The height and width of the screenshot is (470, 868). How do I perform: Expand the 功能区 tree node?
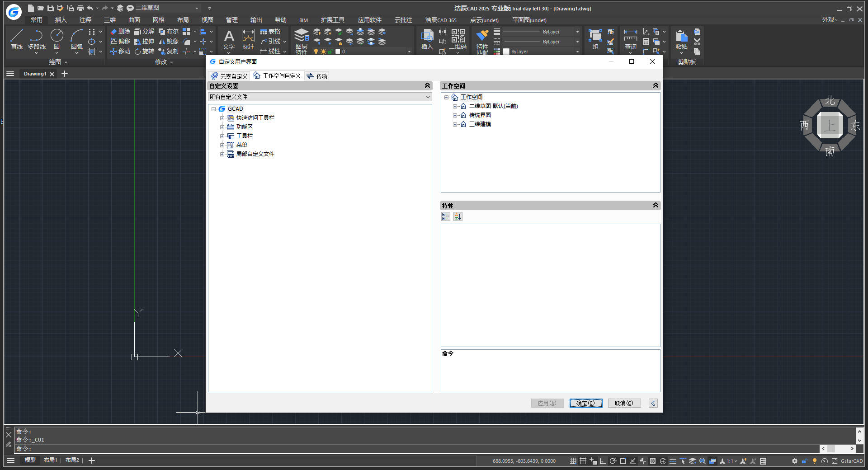222,127
